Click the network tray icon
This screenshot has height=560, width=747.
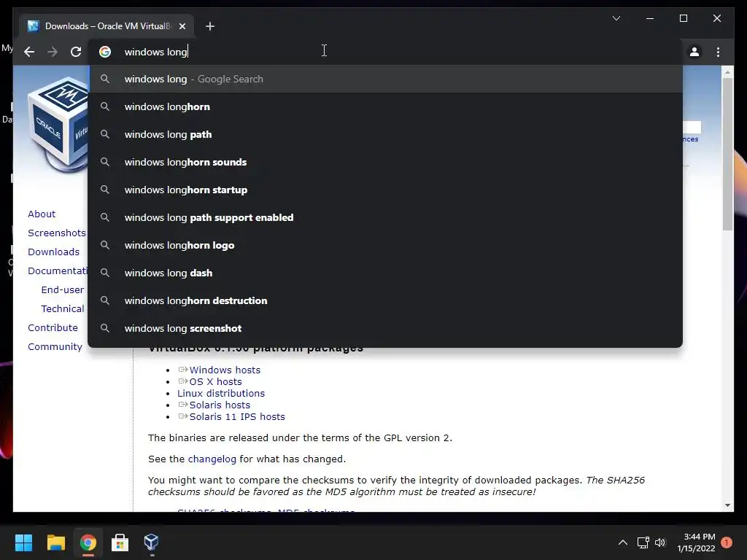tap(643, 542)
